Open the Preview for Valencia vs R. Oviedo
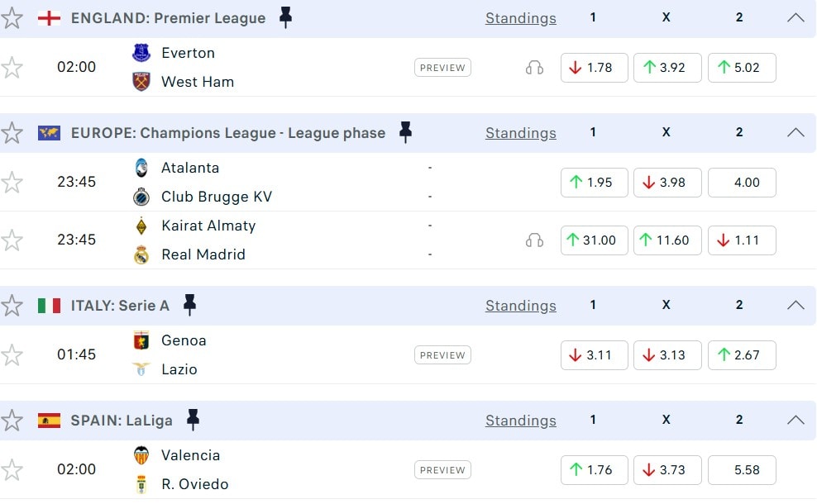The height and width of the screenshot is (504, 817). 442,470
